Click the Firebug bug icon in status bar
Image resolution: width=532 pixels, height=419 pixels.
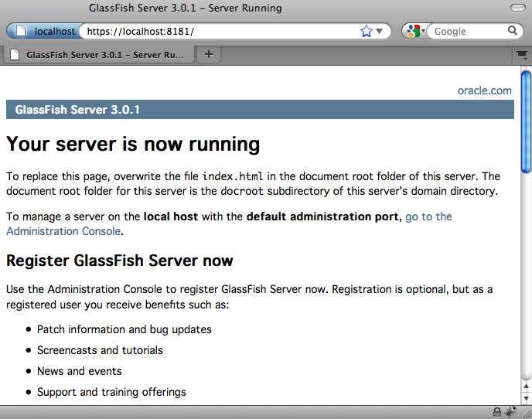point(510,412)
